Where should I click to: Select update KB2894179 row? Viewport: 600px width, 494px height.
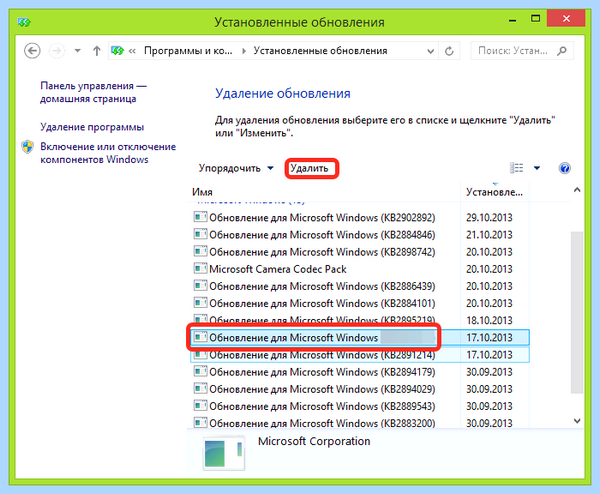[x=360, y=372]
